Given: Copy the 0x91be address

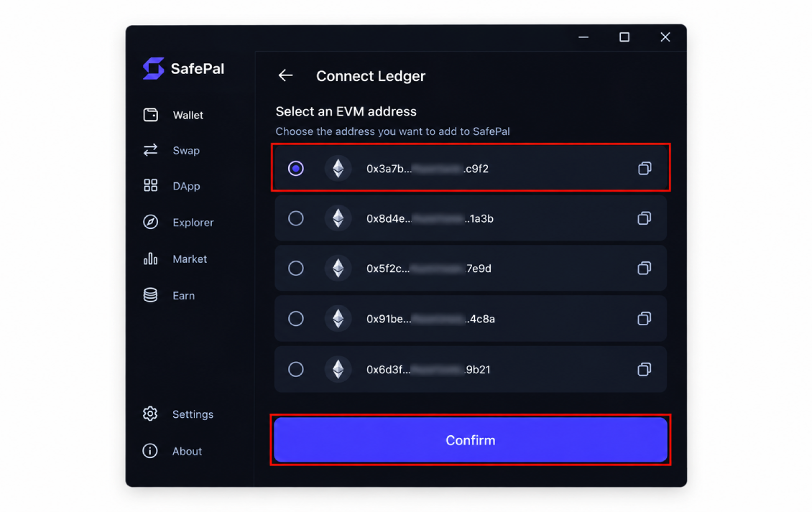Looking at the screenshot, I should 645,318.
